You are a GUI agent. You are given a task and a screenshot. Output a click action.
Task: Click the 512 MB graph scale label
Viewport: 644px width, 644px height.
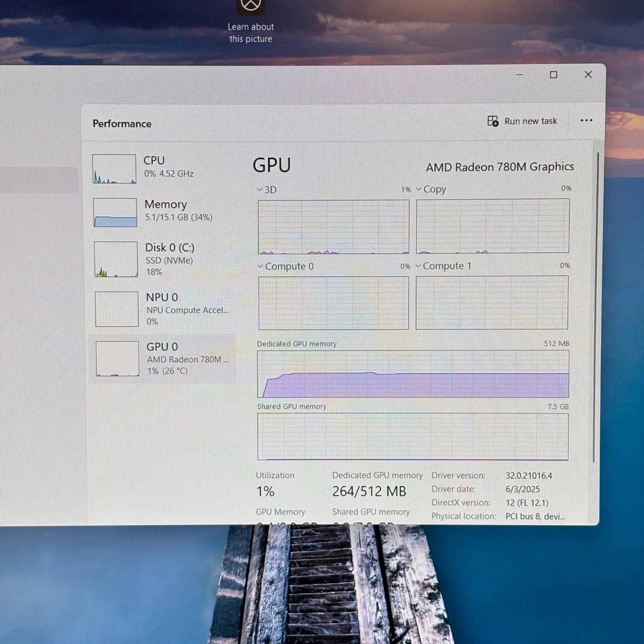tap(556, 343)
